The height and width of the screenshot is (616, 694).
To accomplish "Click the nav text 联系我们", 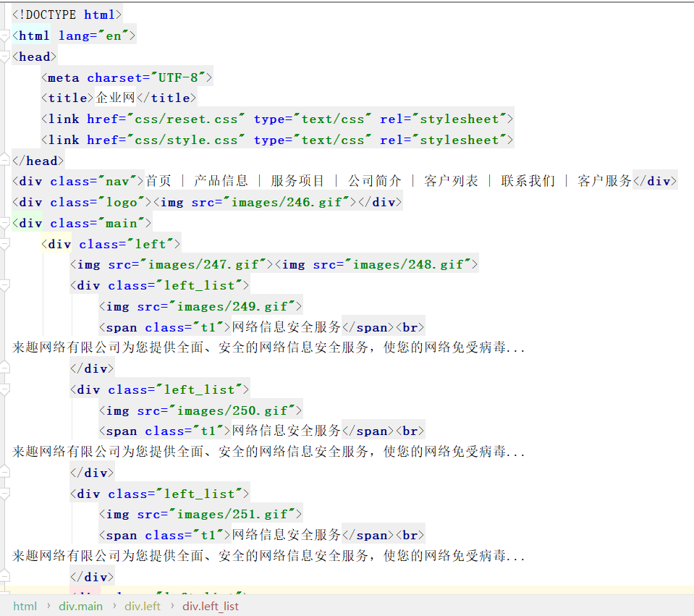I will (528, 181).
